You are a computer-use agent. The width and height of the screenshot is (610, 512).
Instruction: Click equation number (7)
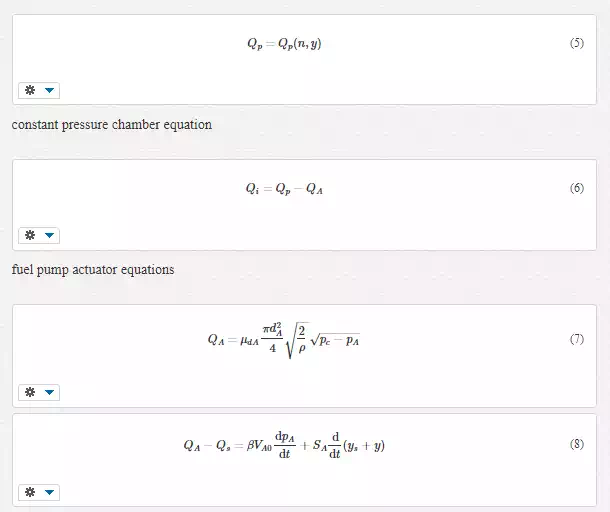click(x=577, y=339)
